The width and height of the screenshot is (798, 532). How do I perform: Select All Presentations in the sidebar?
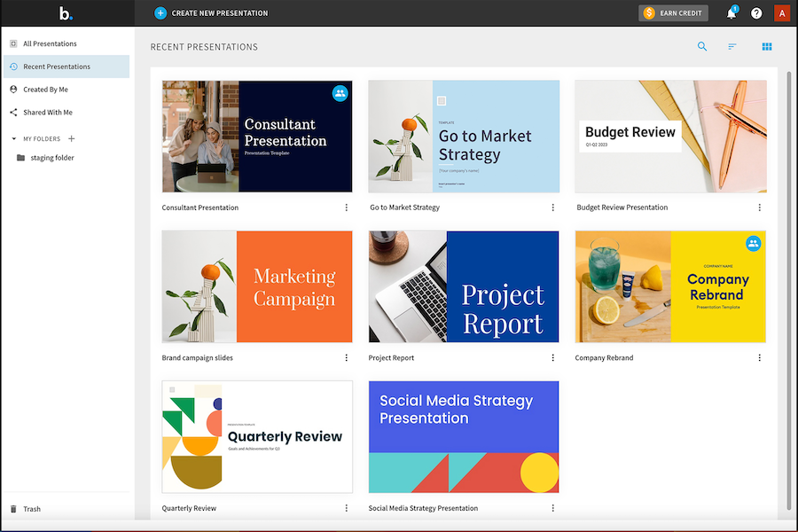66,43
